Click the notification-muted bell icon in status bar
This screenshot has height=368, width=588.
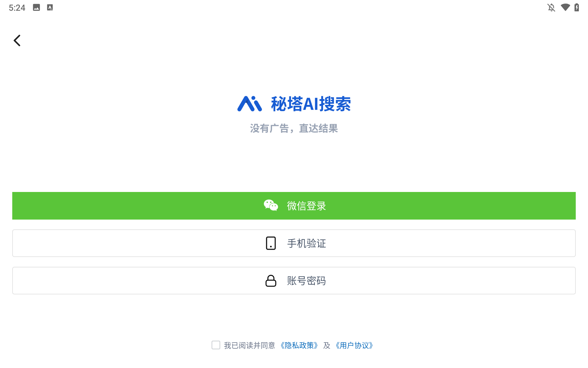[551, 7]
